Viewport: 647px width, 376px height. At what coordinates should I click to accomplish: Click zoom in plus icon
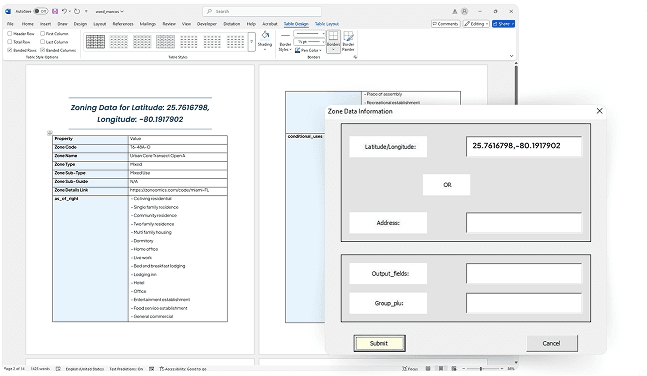pyautogui.click(x=501, y=368)
